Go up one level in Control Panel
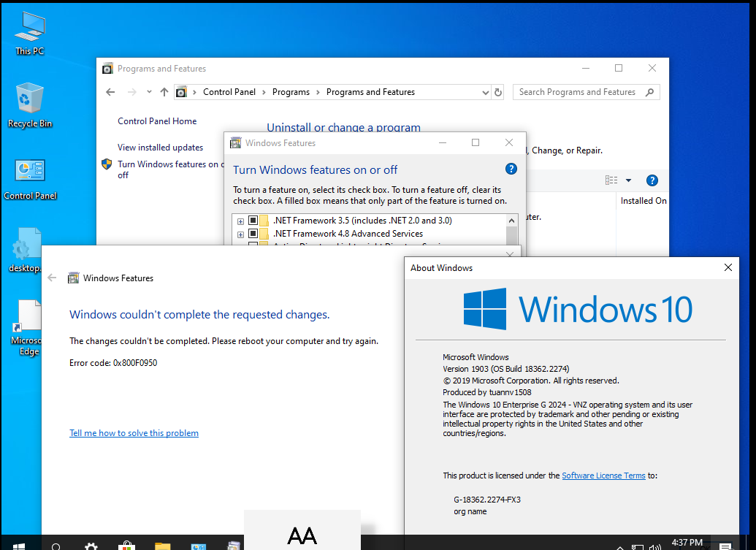This screenshot has width=756, height=550. (164, 92)
